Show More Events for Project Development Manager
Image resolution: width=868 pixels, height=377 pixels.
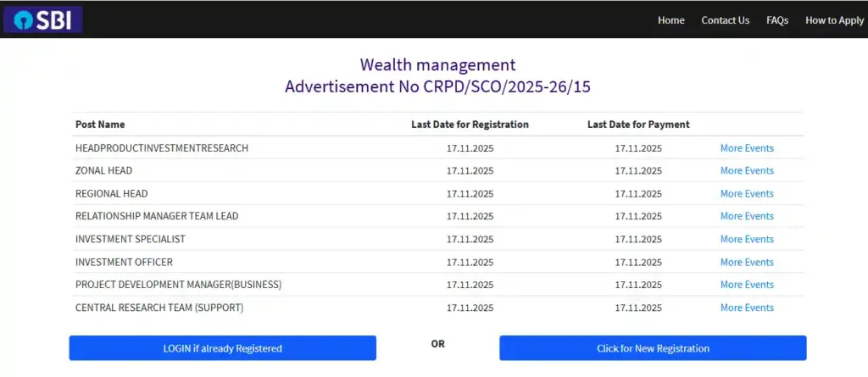pos(746,285)
